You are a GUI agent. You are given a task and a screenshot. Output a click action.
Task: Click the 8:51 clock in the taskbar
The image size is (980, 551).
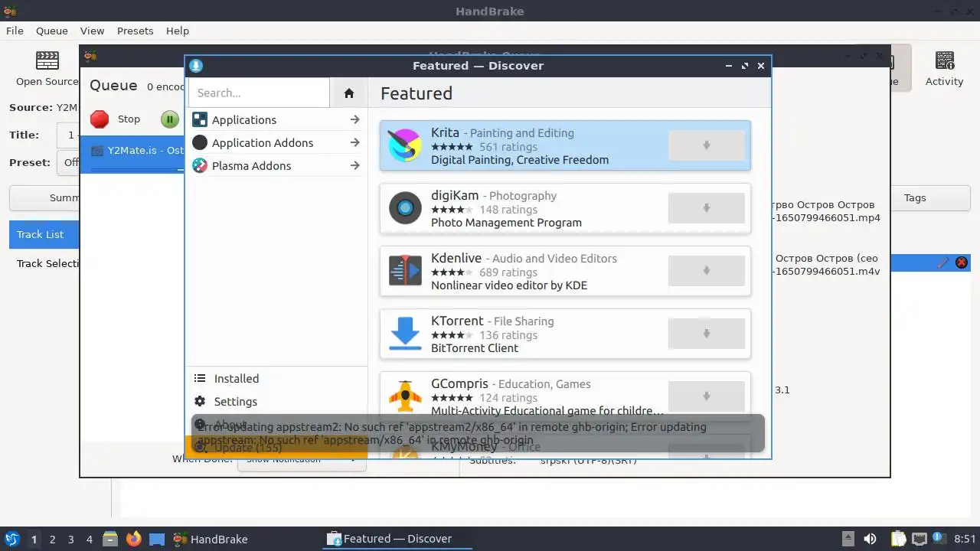pos(965,539)
